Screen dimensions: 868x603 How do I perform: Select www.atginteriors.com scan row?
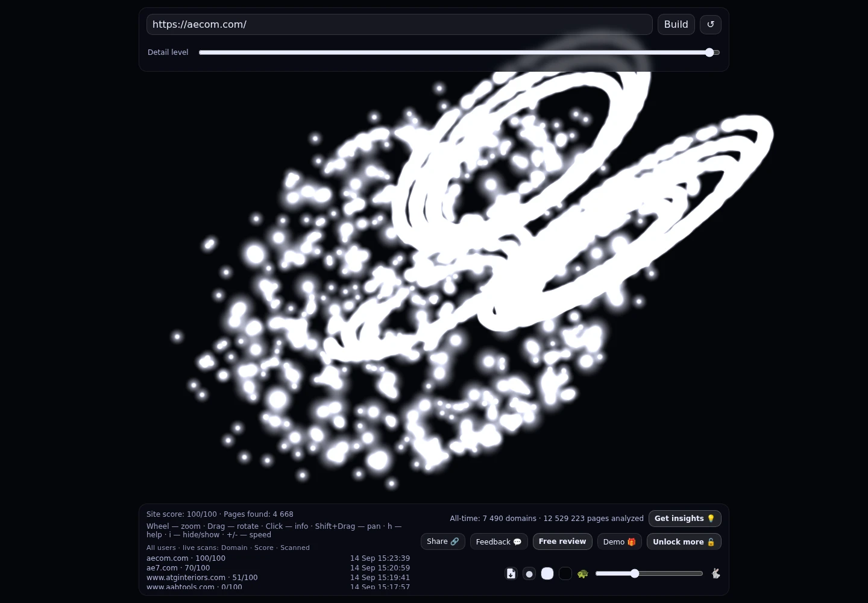[278, 578]
